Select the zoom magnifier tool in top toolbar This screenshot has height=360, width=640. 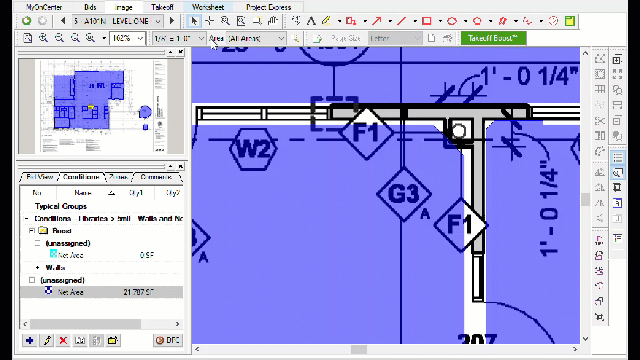tap(225, 21)
